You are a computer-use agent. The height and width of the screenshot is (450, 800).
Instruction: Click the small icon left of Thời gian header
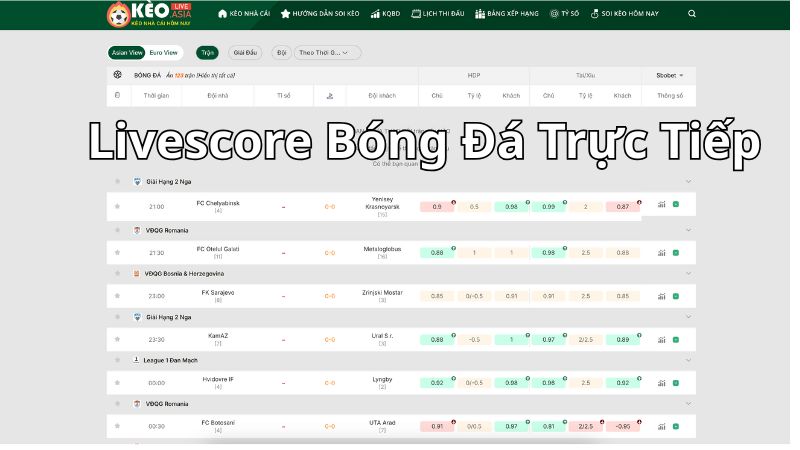(117, 95)
